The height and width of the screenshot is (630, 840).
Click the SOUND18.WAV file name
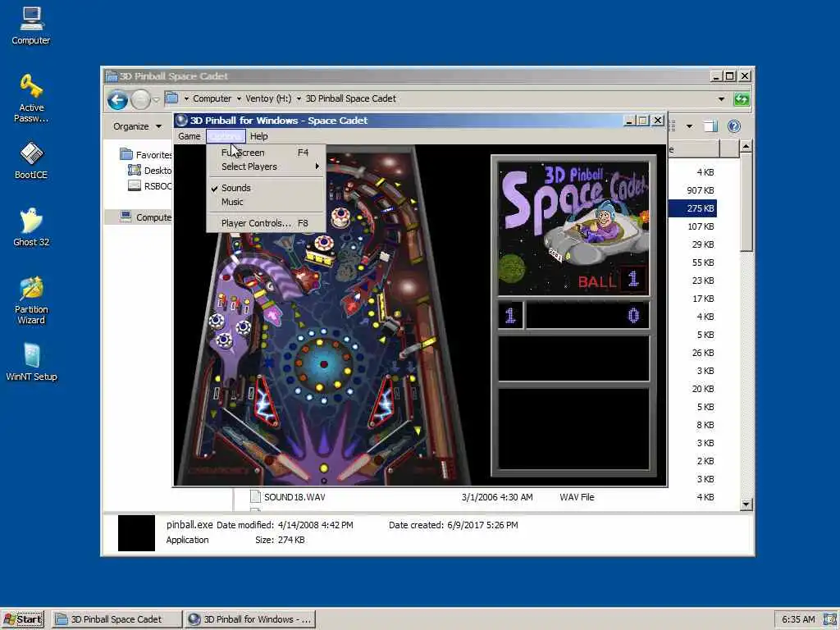(294, 497)
